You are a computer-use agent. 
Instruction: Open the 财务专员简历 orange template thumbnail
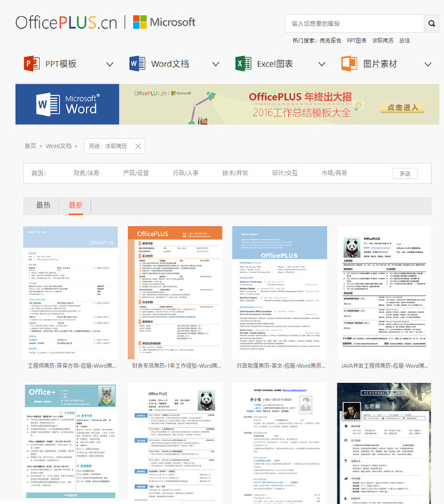click(175, 292)
